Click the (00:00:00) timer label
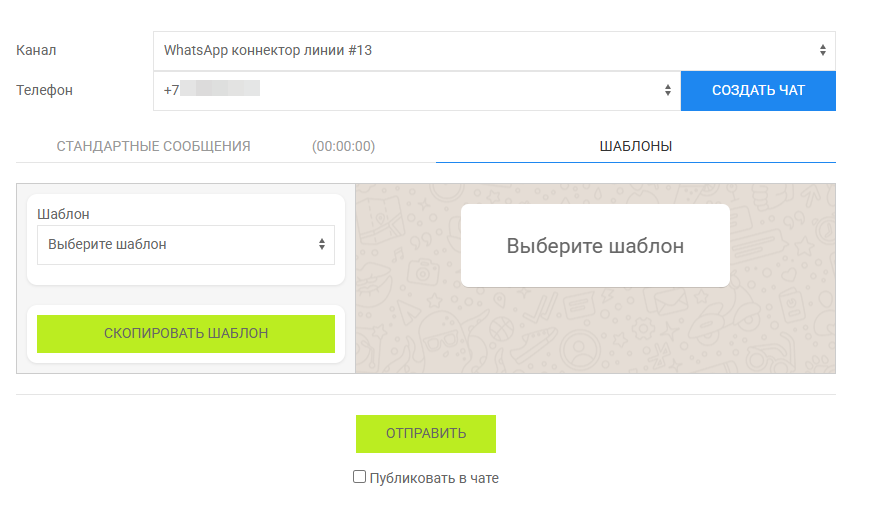Viewport: 870px width, 518px height. click(343, 146)
